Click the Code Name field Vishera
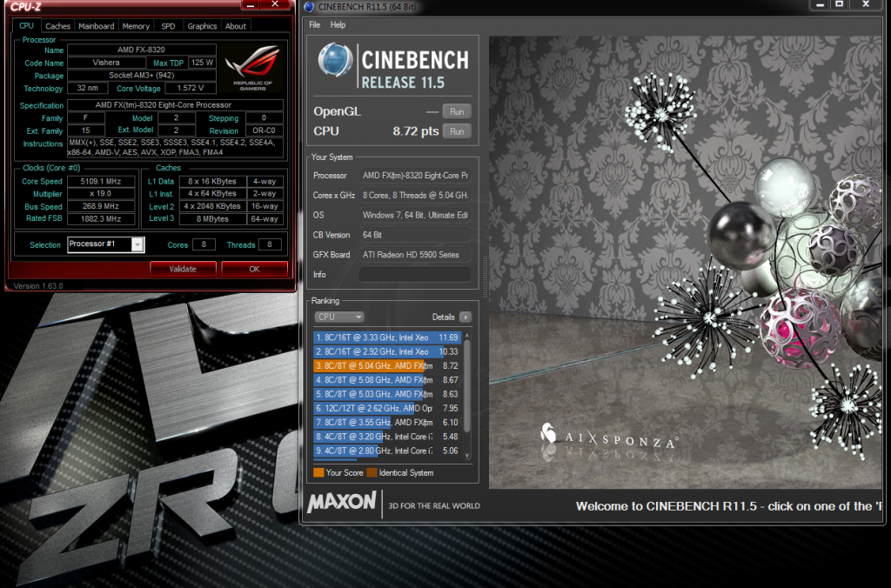 106,63
